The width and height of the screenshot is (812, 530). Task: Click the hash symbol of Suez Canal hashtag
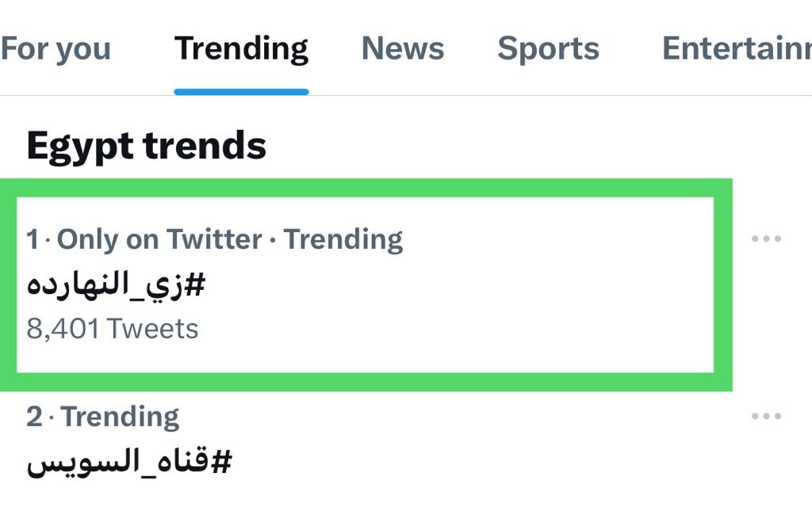(222, 462)
